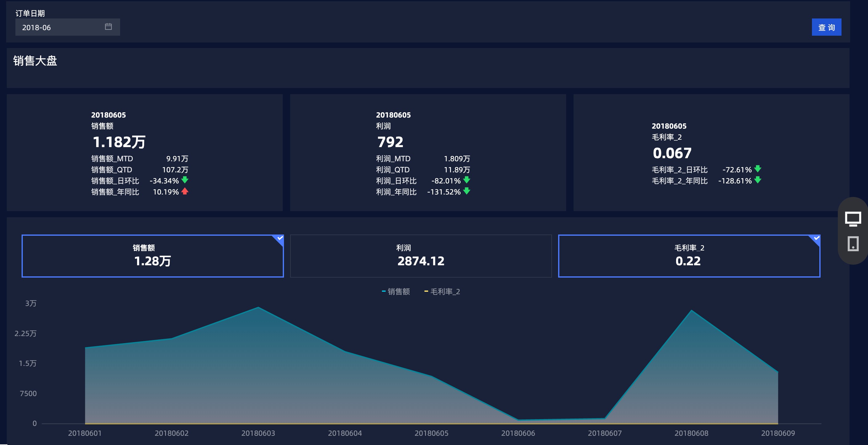The height and width of the screenshot is (445, 868).
Task: Click green down arrow beside 利润_日环比
Action: [x=467, y=180]
